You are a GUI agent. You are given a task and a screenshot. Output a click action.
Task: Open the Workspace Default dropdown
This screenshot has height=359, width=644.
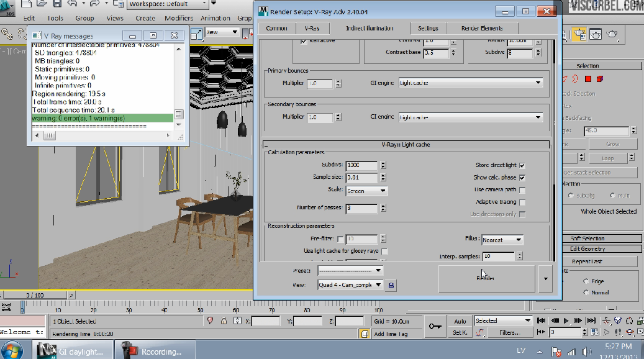pyautogui.click(x=168, y=4)
